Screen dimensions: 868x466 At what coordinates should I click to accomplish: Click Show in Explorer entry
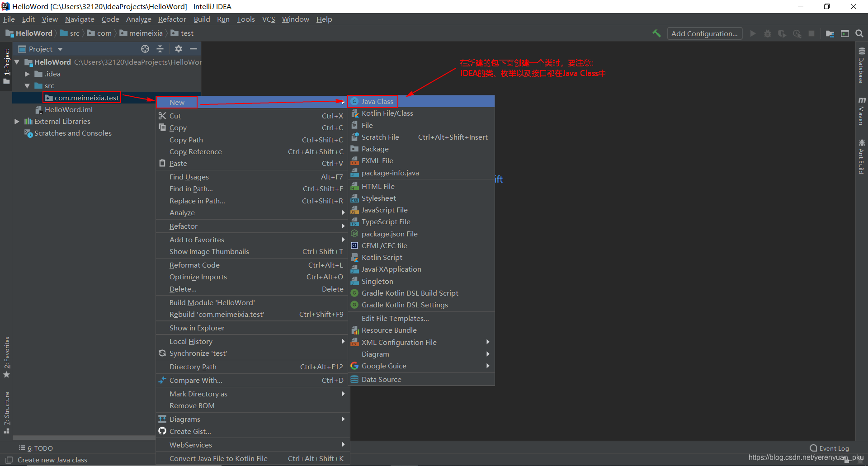(x=253, y=328)
